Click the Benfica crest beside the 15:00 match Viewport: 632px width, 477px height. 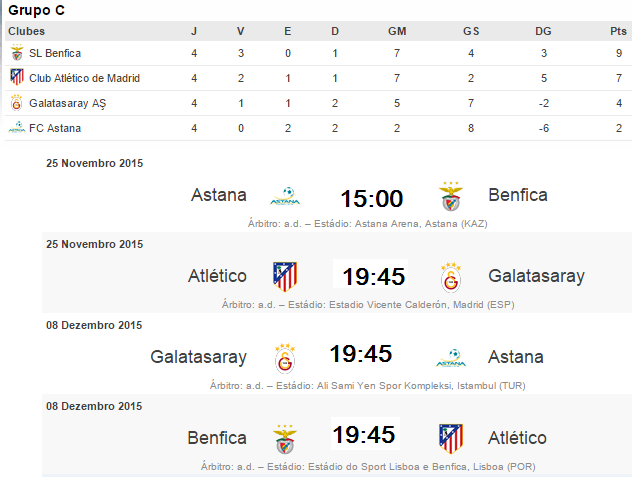tap(452, 196)
